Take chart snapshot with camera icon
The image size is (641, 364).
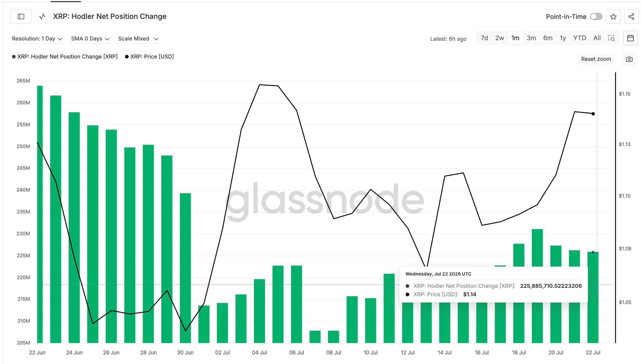click(629, 59)
